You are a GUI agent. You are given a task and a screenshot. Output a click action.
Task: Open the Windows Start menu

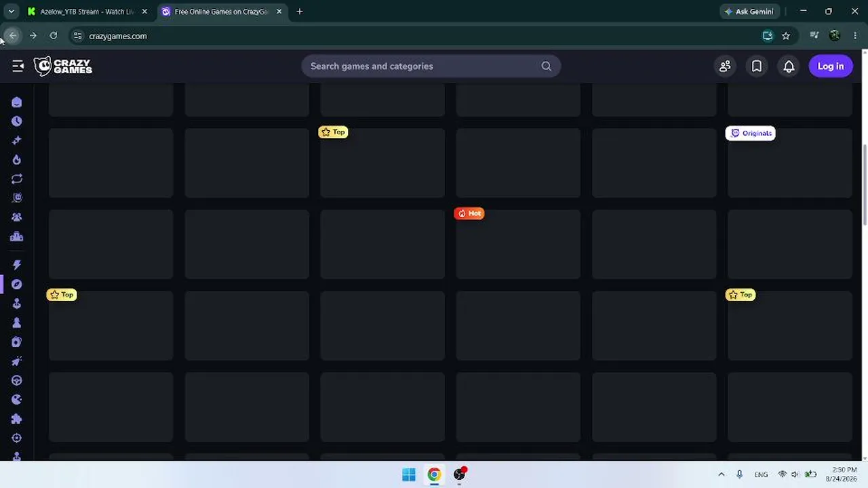409,474
